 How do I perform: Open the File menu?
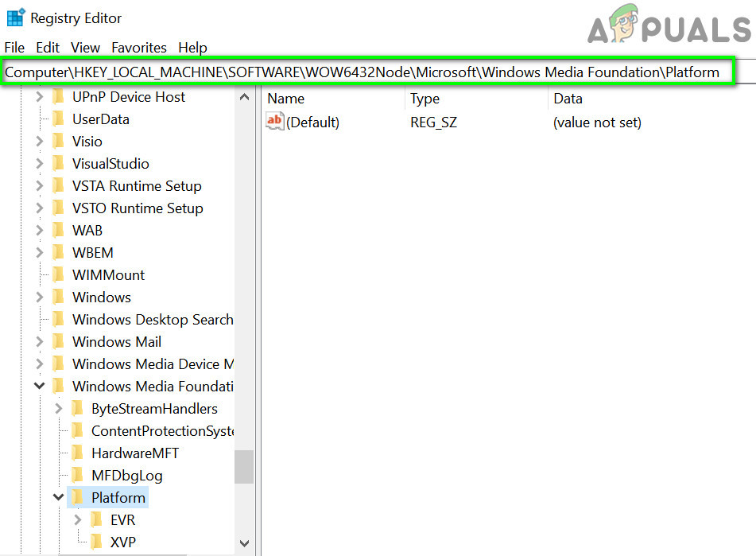pyautogui.click(x=14, y=47)
